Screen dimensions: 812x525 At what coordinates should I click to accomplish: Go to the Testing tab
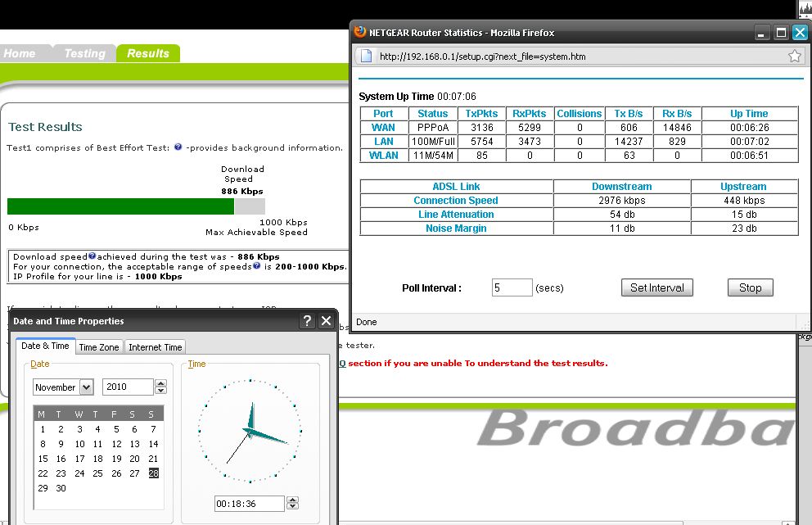tap(84, 53)
